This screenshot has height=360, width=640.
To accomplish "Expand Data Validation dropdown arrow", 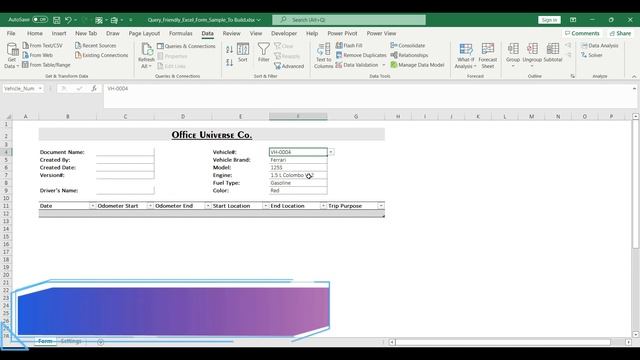I will tap(383, 65).
